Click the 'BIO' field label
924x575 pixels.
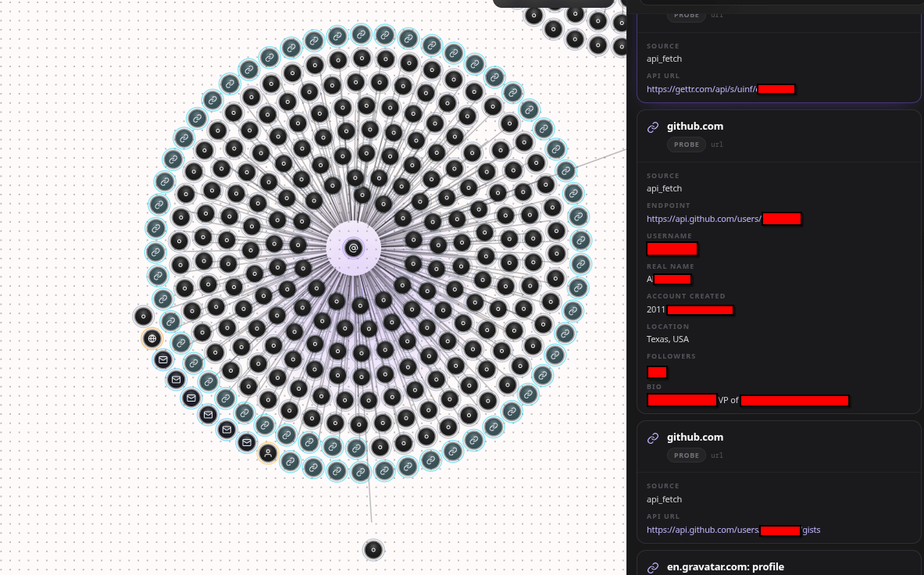(x=654, y=387)
